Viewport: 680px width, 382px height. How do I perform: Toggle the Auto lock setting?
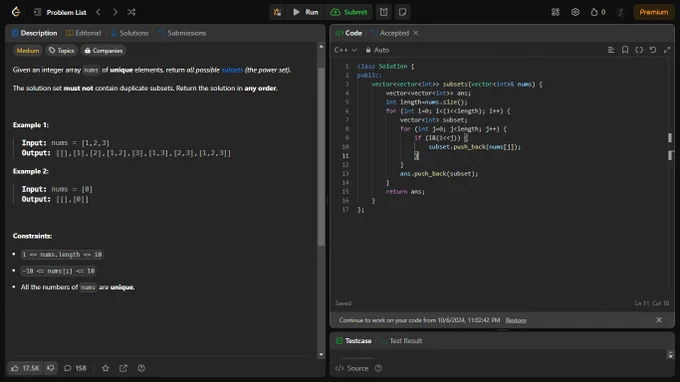pos(377,50)
